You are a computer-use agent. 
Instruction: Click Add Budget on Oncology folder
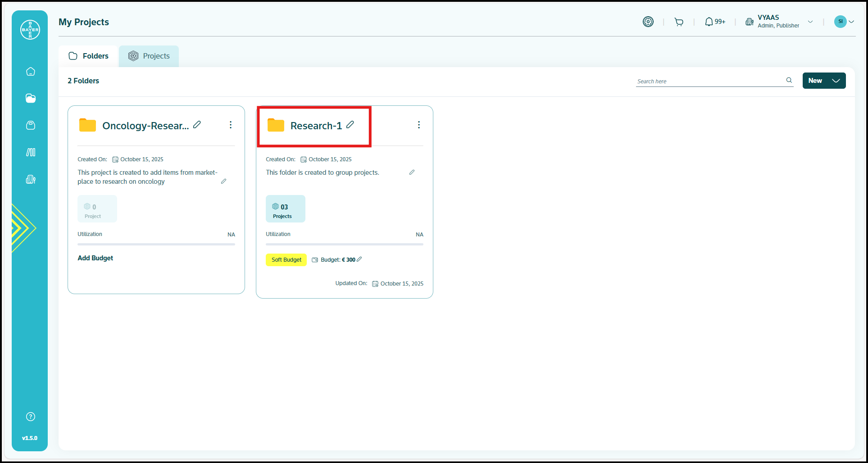(x=95, y=258)
